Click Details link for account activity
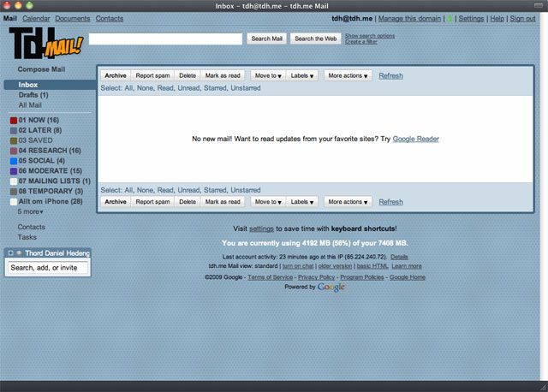 [399, 257]
